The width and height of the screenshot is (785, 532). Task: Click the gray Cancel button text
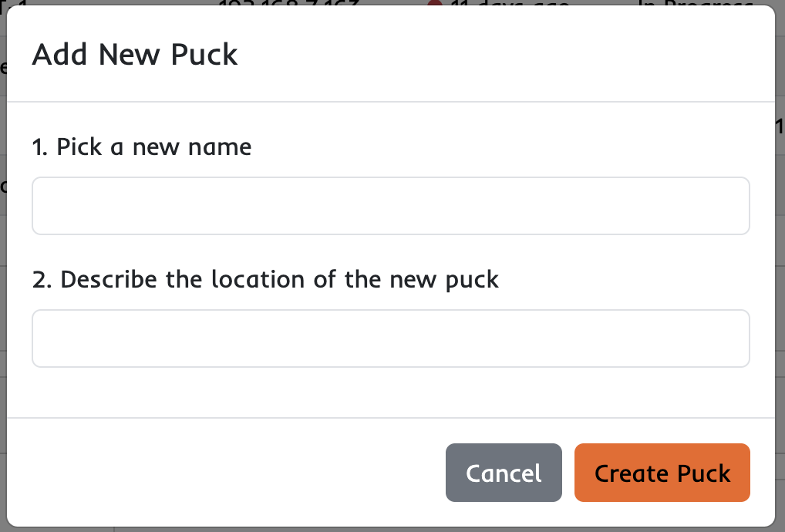(504, 473)
